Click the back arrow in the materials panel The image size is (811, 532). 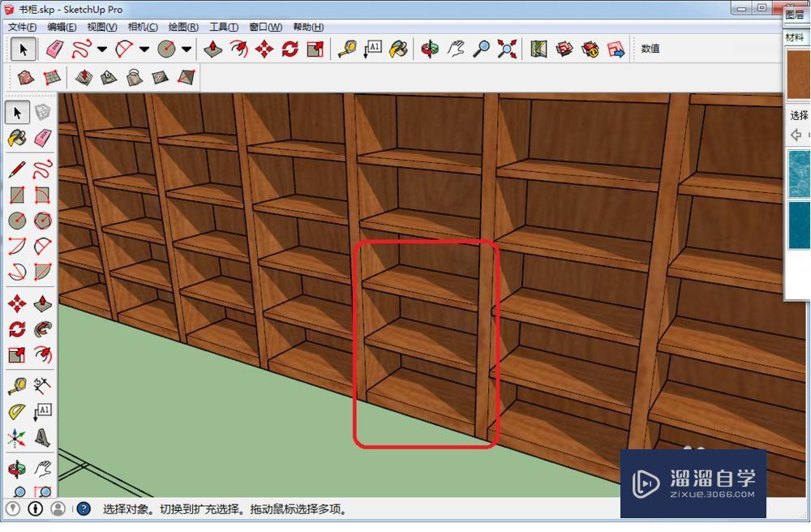pos(796,135)
